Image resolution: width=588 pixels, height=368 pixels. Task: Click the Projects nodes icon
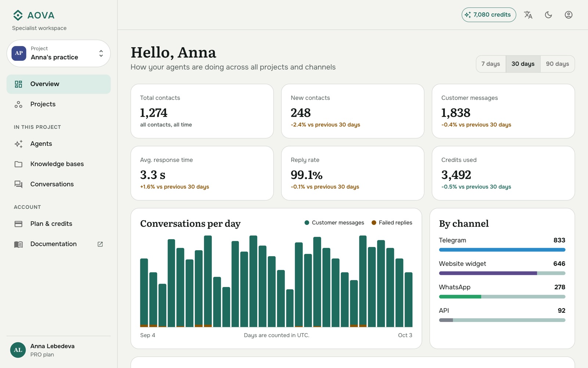pyautogui.click(x=18, y=104)
